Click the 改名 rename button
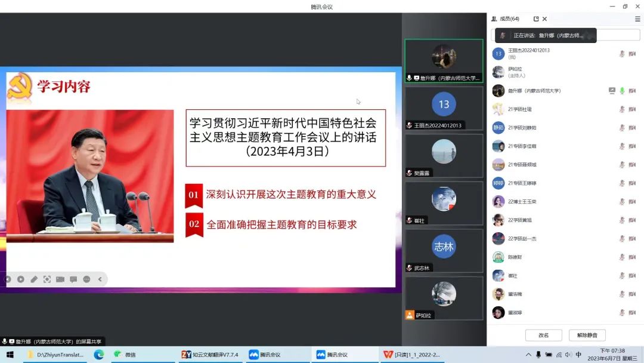The width and height of the screenshot is (644, 363). [x=543, y=335]
